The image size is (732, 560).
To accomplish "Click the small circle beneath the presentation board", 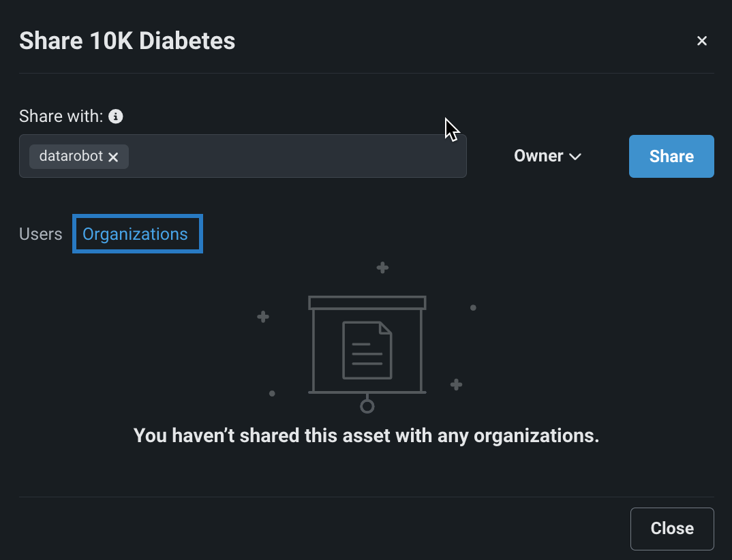I will (367, 407).
